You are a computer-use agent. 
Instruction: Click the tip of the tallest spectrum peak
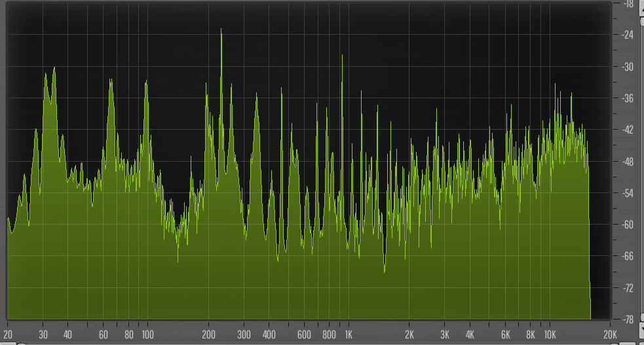221,29
